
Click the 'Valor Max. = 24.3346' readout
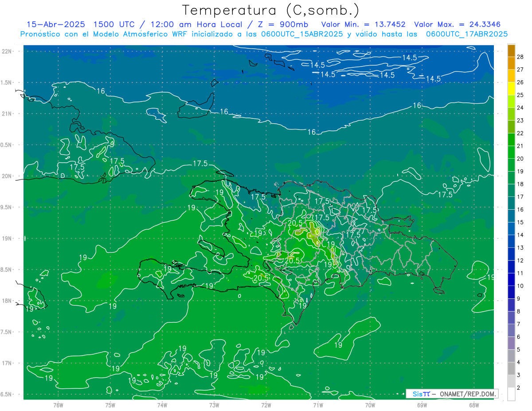(x=458, y=24)
